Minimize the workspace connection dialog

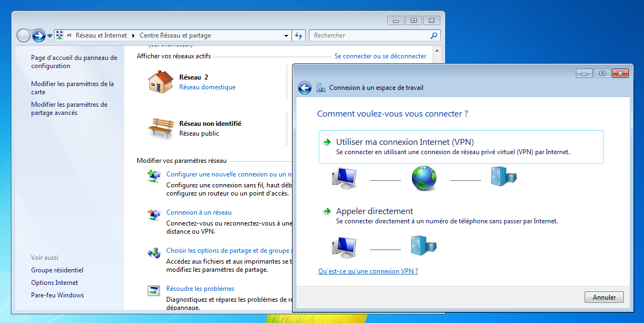point(584,74)
